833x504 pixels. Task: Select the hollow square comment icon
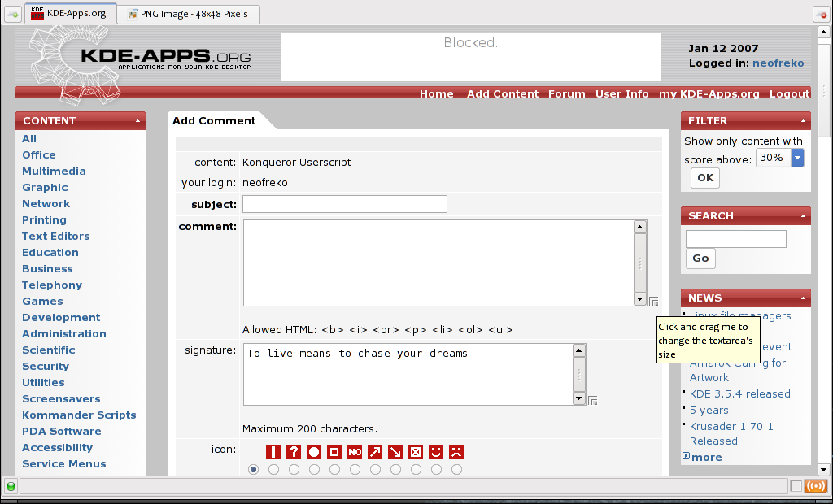334,452
